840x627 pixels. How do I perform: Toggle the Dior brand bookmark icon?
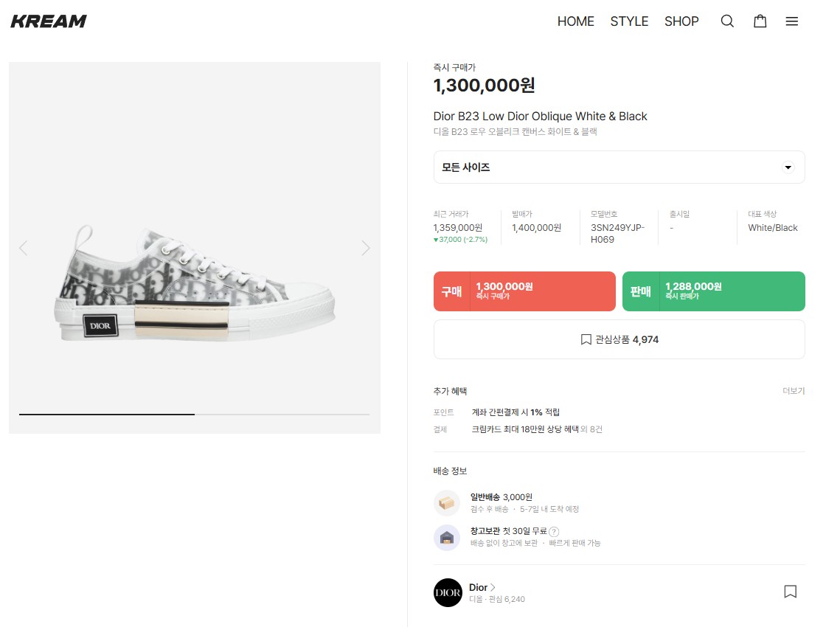(x=790, y=592)
